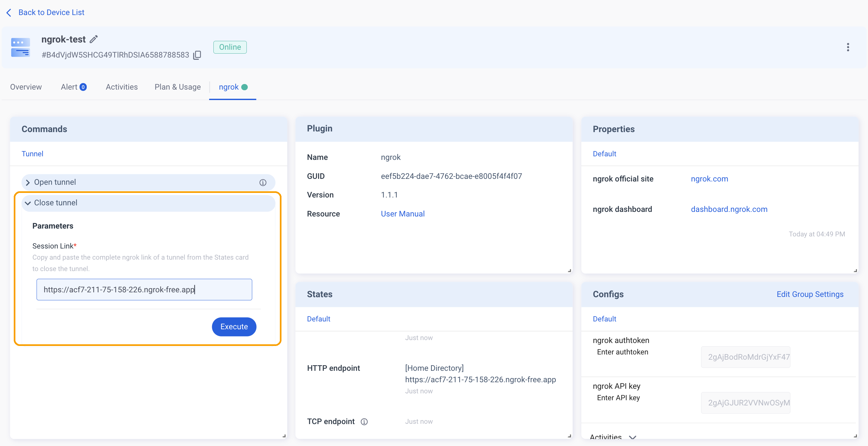The height and width of the screenshot is (446, 868).
Task: Open the Plan & Usage tab
Action: coord(178,87)
